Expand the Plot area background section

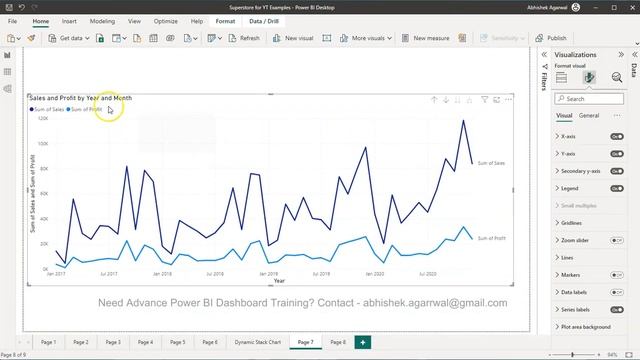(x=583, y=327)
